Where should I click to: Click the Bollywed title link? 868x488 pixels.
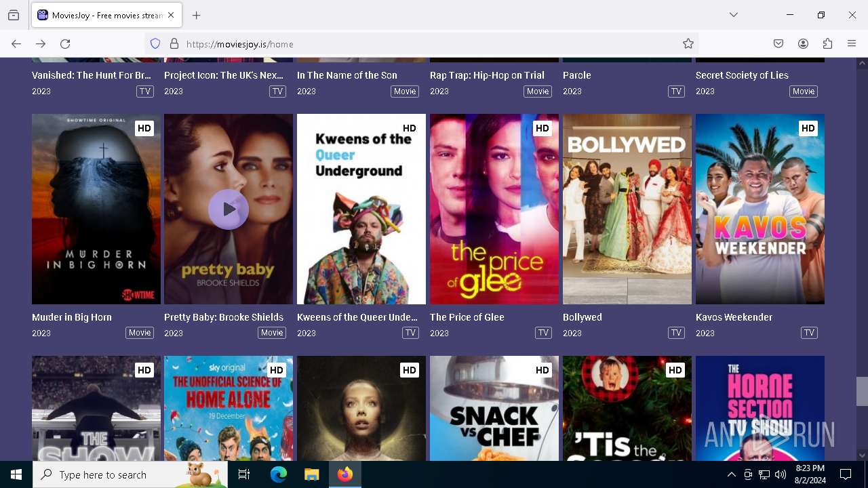(x=583, y=317)
